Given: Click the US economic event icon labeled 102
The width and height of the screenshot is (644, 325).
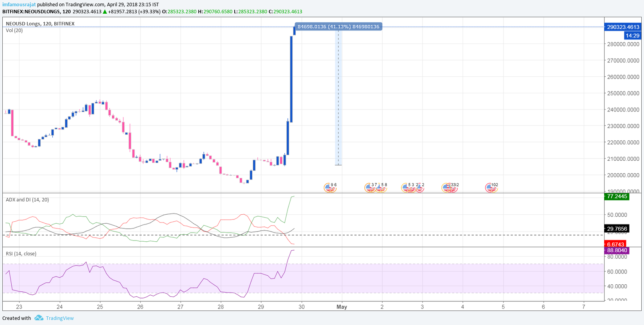Looking at the screenshot, I should point(491,188).
